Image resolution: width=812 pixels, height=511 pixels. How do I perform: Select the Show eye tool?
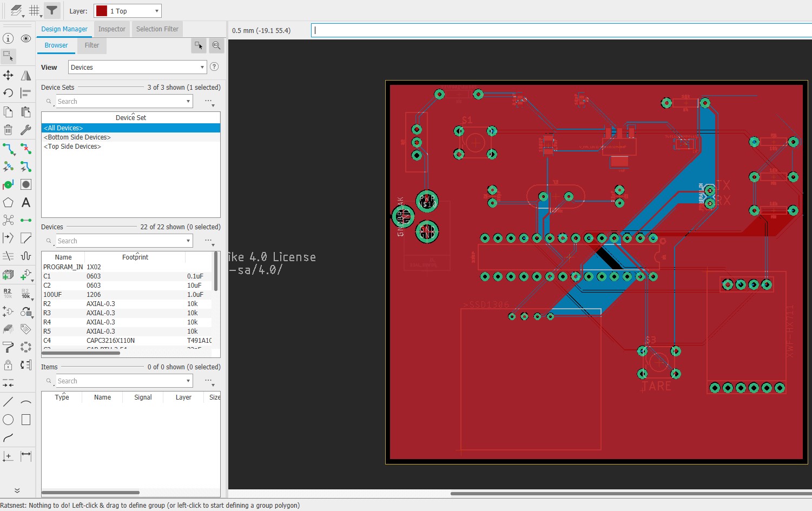tap(25, 38)
